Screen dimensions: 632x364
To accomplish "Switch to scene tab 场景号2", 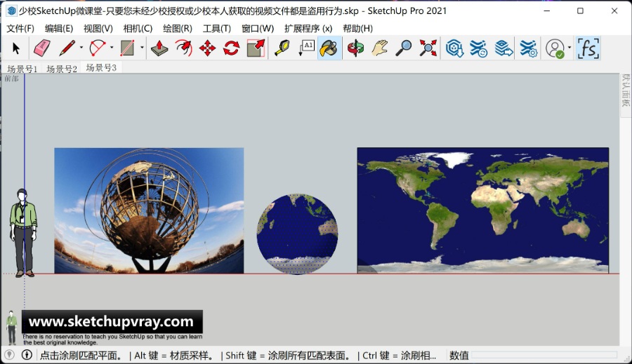I will point(61,69).
